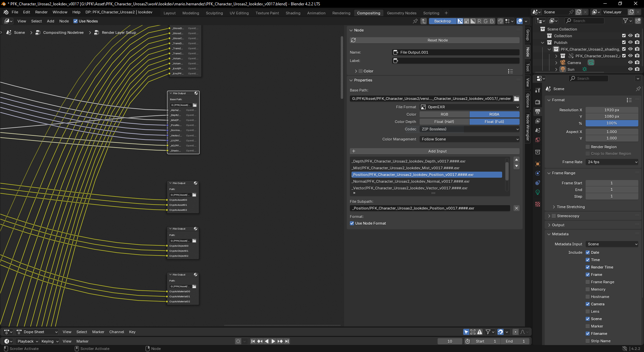
Task: Toggle Use Node Format checkbox
Action: pyautogui.click(x=352, y=223)
